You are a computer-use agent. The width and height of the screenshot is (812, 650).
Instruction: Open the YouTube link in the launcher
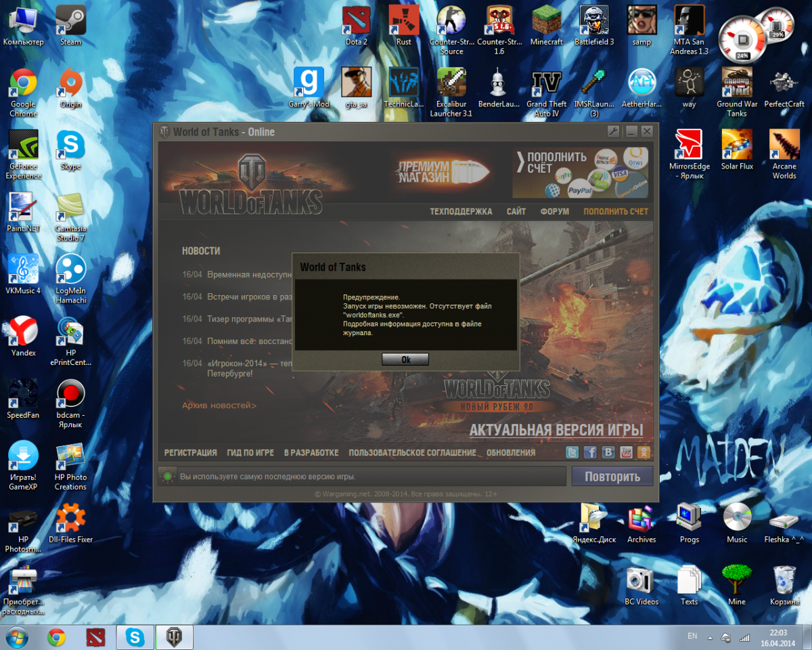point(627,452)
